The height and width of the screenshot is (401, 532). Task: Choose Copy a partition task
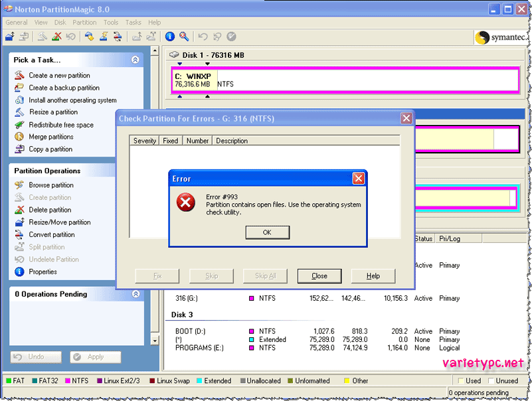point(50,149)
